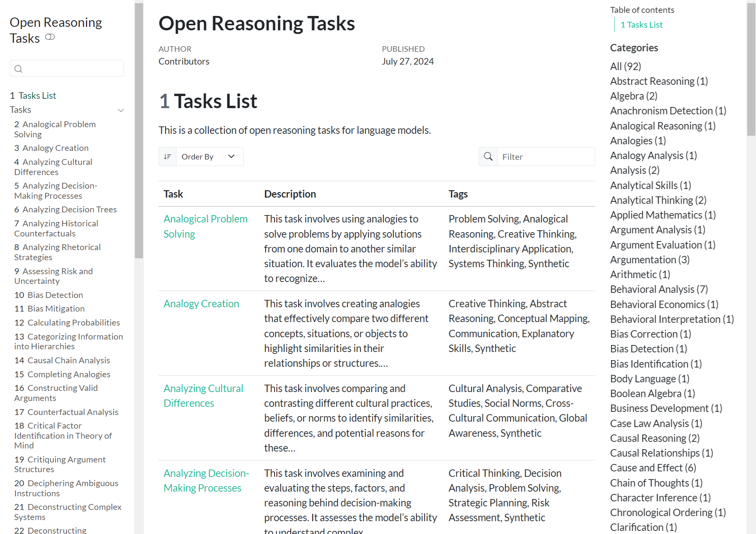Go to 1 Tasks List in table of contents

click(x=641, y=25)
